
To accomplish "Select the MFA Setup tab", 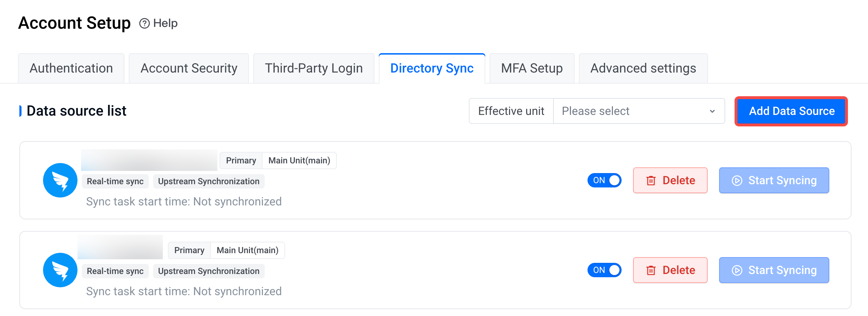I will click(532, 68).
